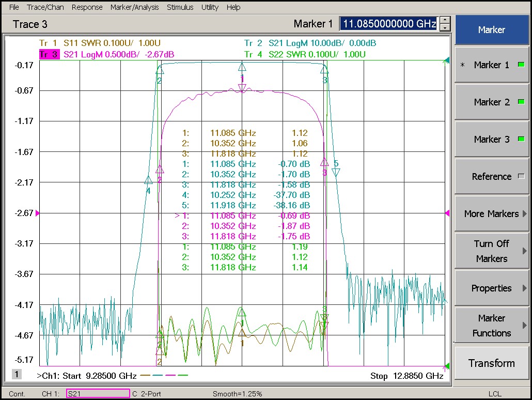Select the Tr 2 S21 LogM trace label
The width and height of the screenshot is (532, 400).
[x=310, y=43]
